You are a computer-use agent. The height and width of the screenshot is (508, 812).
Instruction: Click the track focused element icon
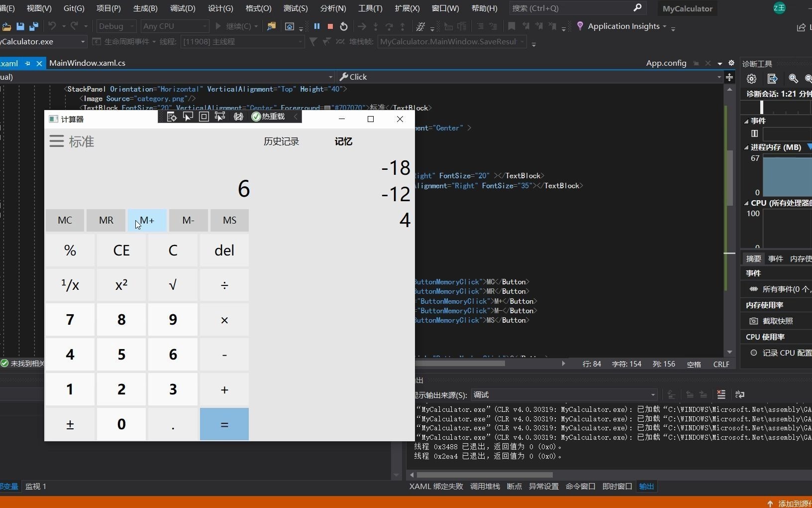(220, 117)
